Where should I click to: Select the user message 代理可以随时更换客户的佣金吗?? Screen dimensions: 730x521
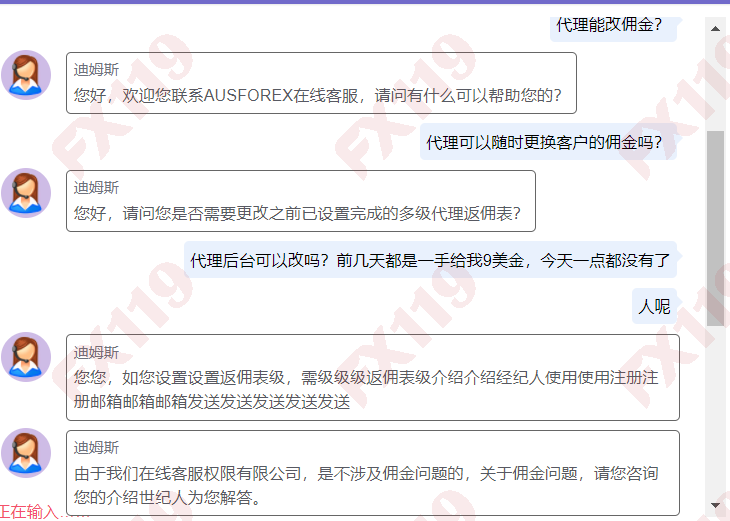tap(544, 143)
